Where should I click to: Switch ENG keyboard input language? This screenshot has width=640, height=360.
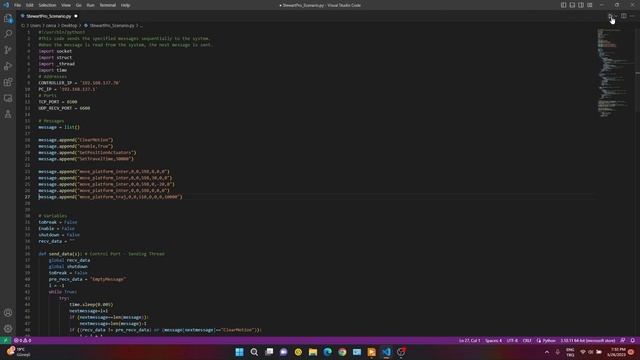[570, 352]
